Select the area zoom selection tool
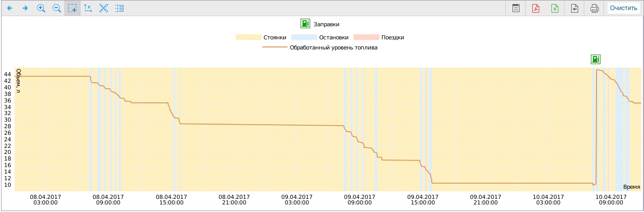The height and width of the screenshot is (212, 644). pos(72,8)
